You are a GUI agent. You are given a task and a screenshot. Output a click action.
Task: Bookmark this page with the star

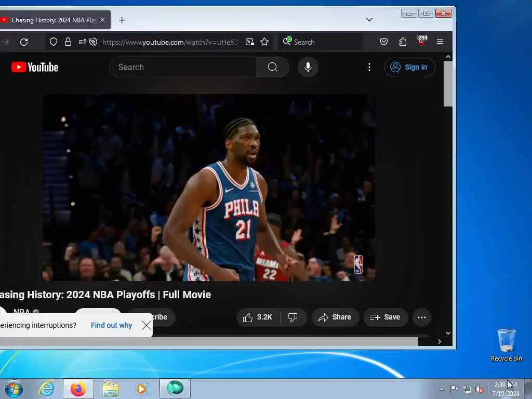click(x=264, y=42)
